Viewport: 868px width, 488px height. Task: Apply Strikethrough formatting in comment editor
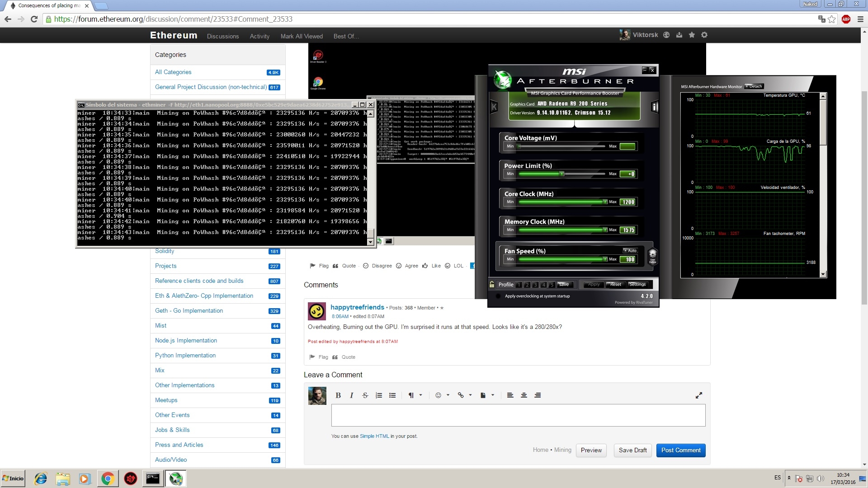point(365,395)
